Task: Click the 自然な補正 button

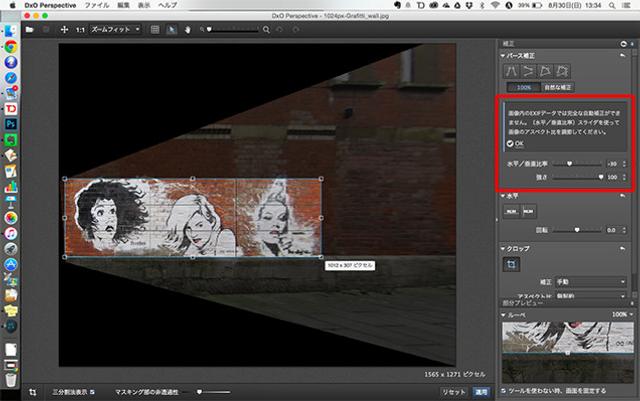Action: coord(559,89)
